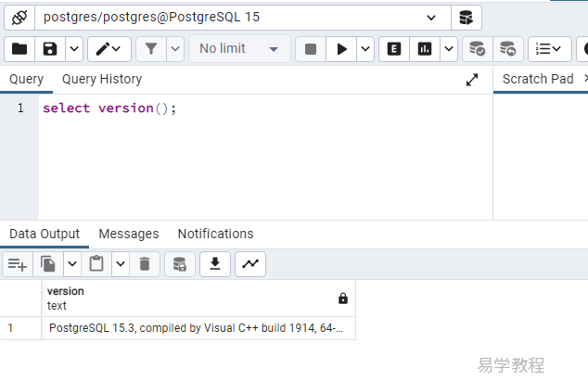Screen dimensions: 588x381
Task: Click the filter funnel icon
Action: pyautogui.click(x=151, y=49)
